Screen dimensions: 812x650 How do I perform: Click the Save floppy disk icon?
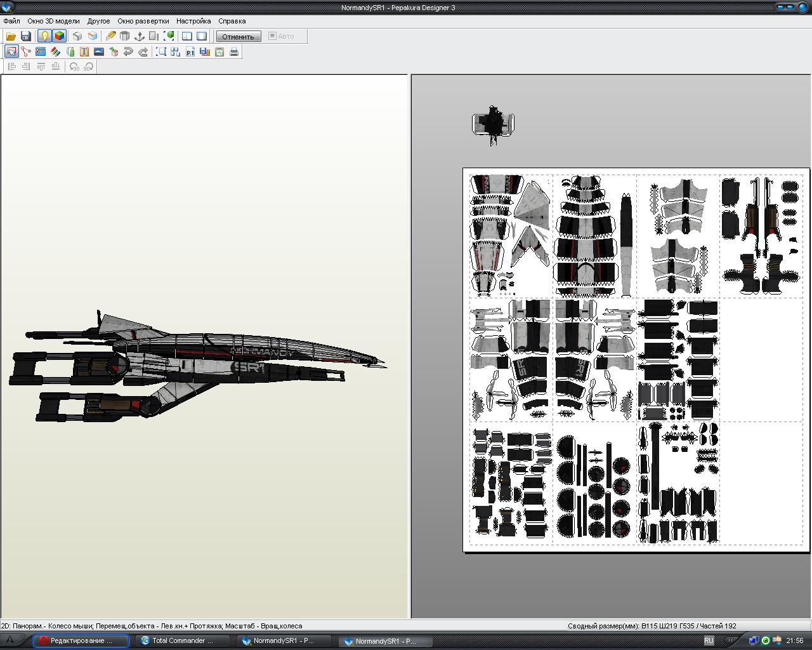(26, 36)
